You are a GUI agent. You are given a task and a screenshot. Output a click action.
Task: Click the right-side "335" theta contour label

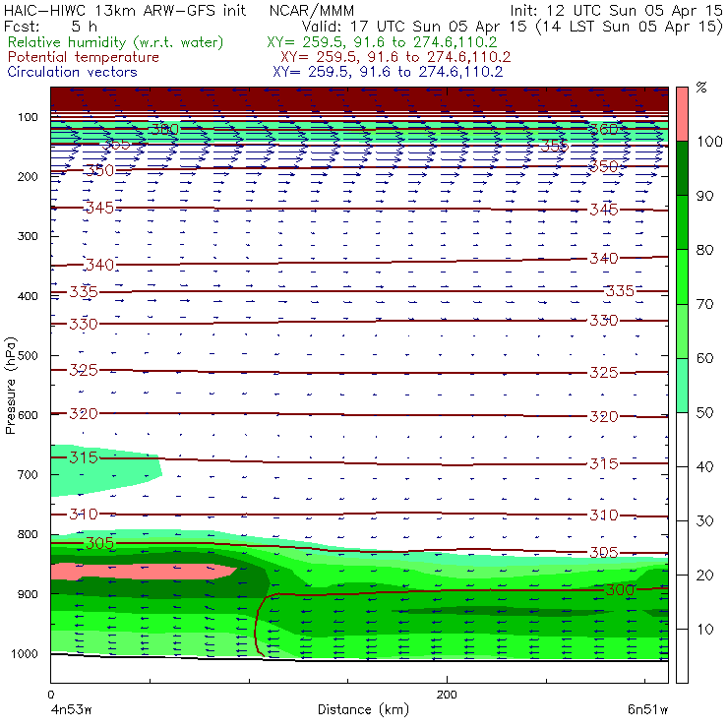tap(620, 291)
